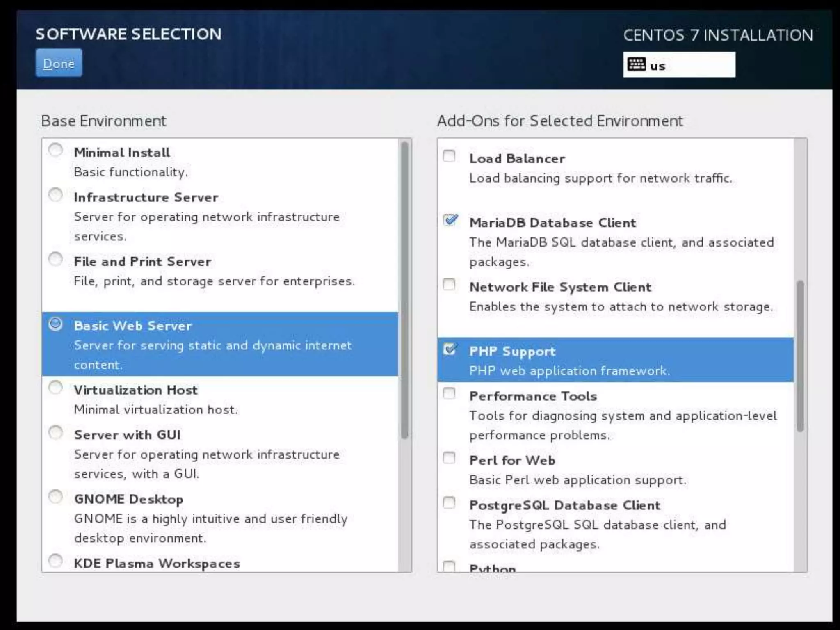Click 'MariaDB Database Client' title text
The image size is (840, 630).
(553, 223)
